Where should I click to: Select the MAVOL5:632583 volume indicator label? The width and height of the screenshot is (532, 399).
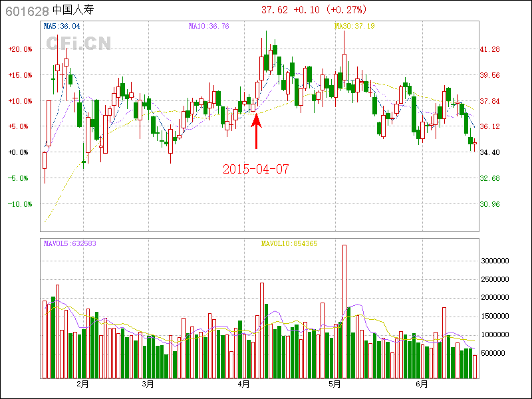click(x=70, y=243)
